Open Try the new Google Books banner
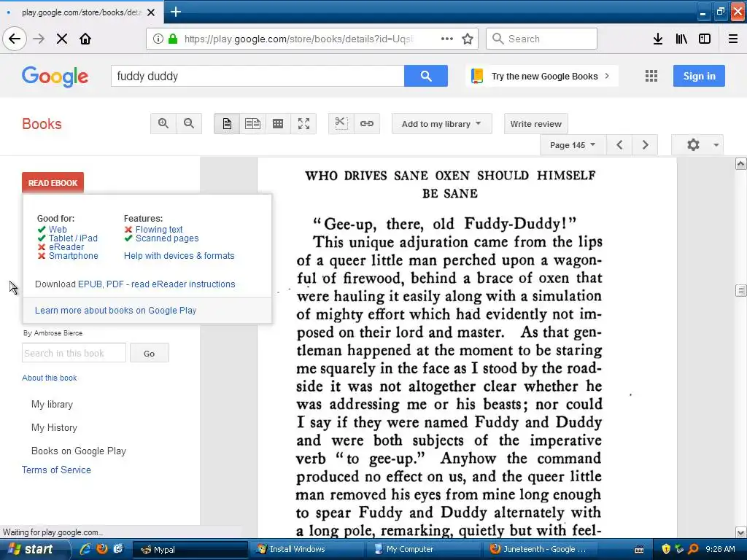747x560 pixels. [x=542, y=76]
